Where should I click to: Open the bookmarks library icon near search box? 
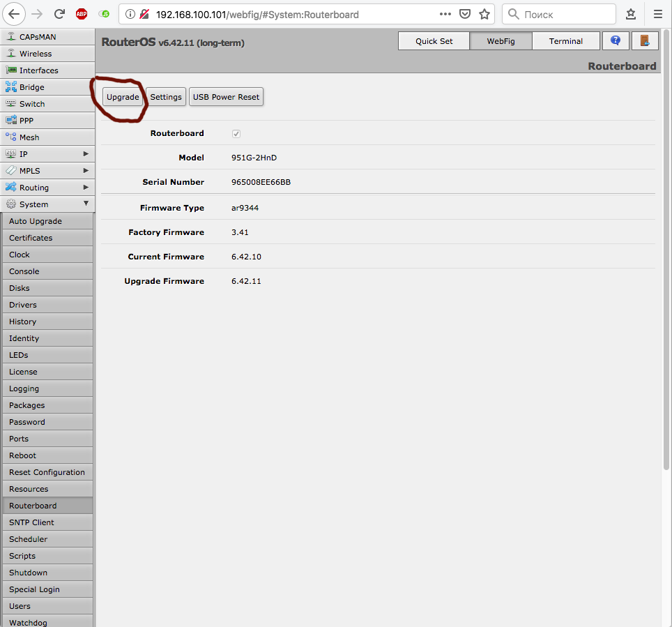click(x=631, y=14)
